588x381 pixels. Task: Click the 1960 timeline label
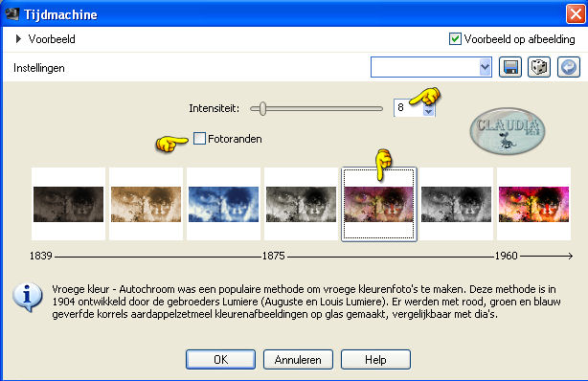pos(507,256)
